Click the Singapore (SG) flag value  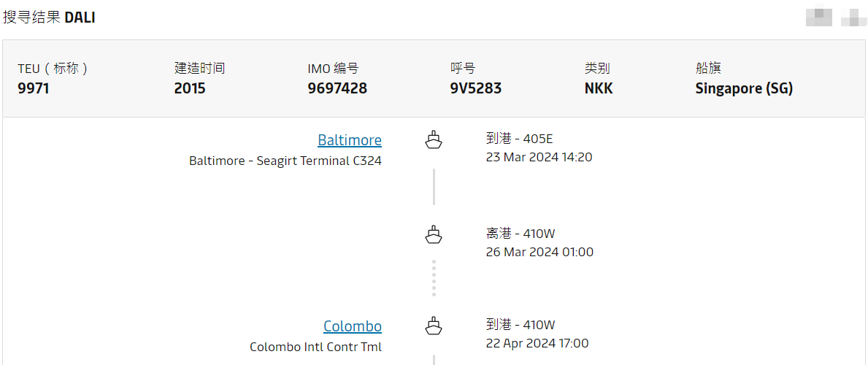[743, 88]
